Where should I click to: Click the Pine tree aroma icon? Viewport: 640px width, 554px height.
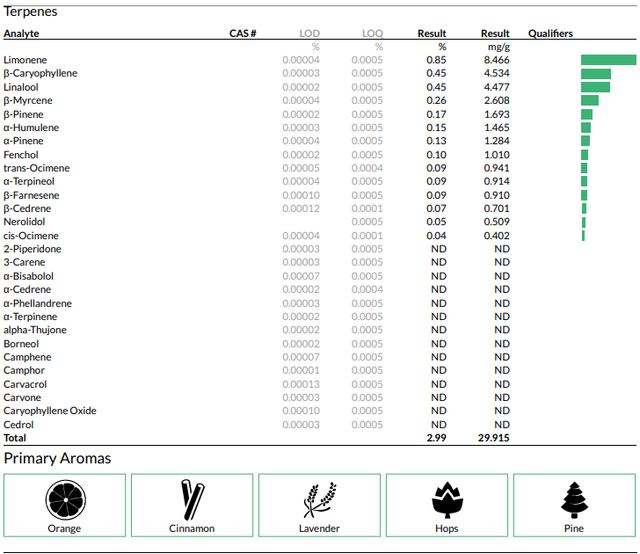(574, 500)
